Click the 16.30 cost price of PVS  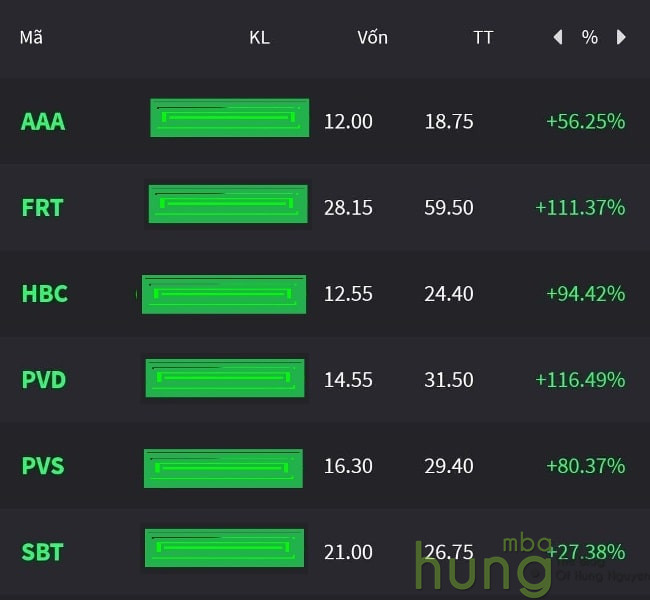point(348,466)
